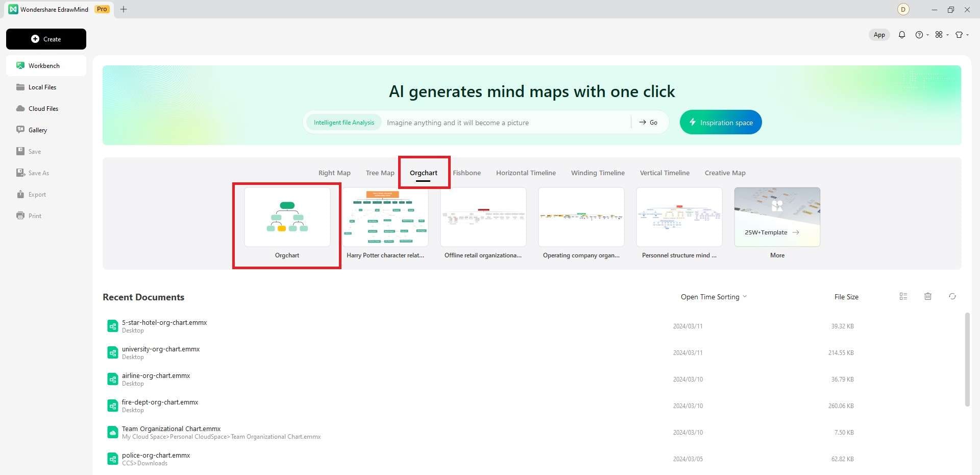
Task: Open notifications bell icon
Action: pyautogui.click(x=902, y=35)
